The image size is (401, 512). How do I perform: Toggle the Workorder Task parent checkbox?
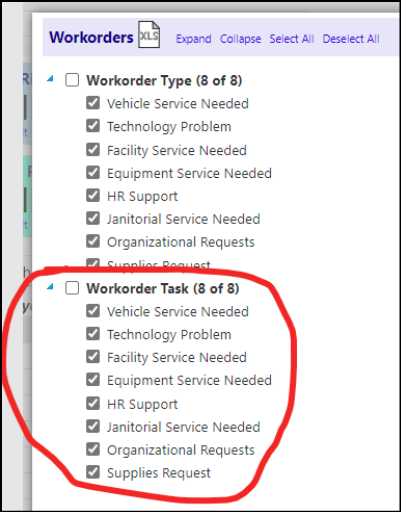(x=72, y=288)
